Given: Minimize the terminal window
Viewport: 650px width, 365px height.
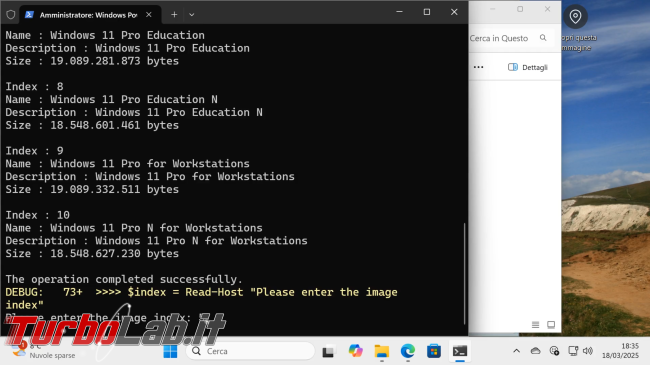Looking at the screenshot, I should tap(400, 12).
